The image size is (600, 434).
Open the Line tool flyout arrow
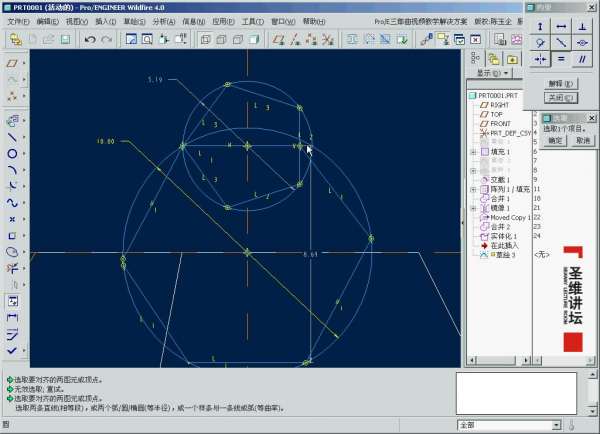[24, 137]
